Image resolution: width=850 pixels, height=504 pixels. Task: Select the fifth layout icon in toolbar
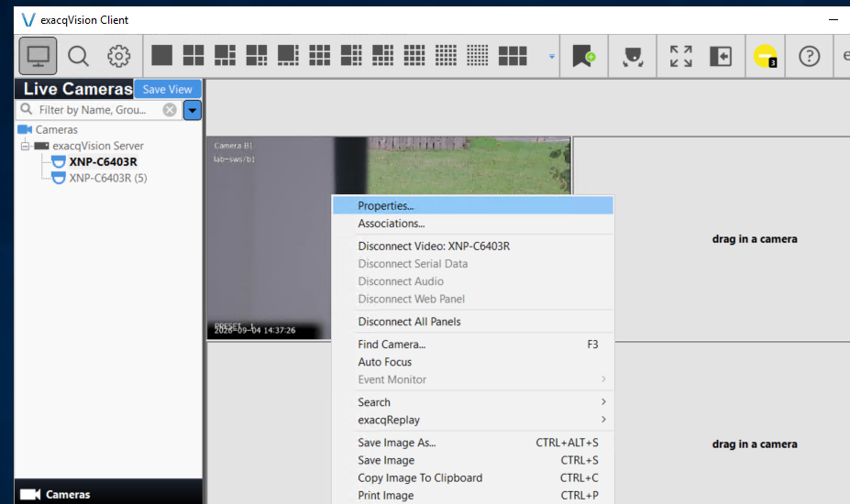pyautogui.click(x=288, y=55)
